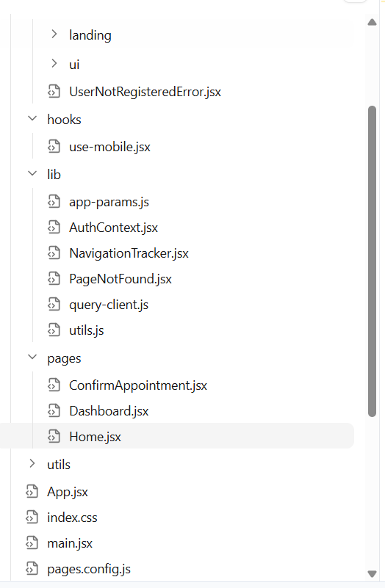Expand the landing folder chevron
This screenshot has height=588, width=385.
click(54, 34)
